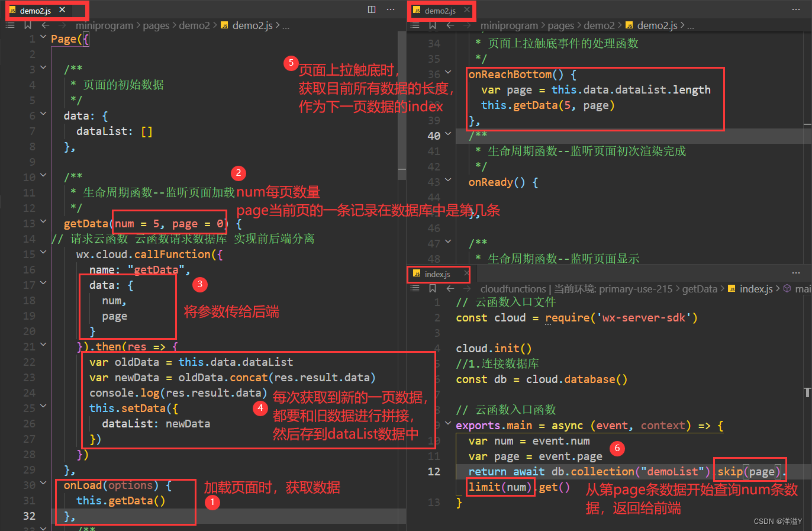The width and height of the screenshot is (812, 531).
Task: Toggle bookmark icon in left editor toolbar
Action: click(28, 25)
